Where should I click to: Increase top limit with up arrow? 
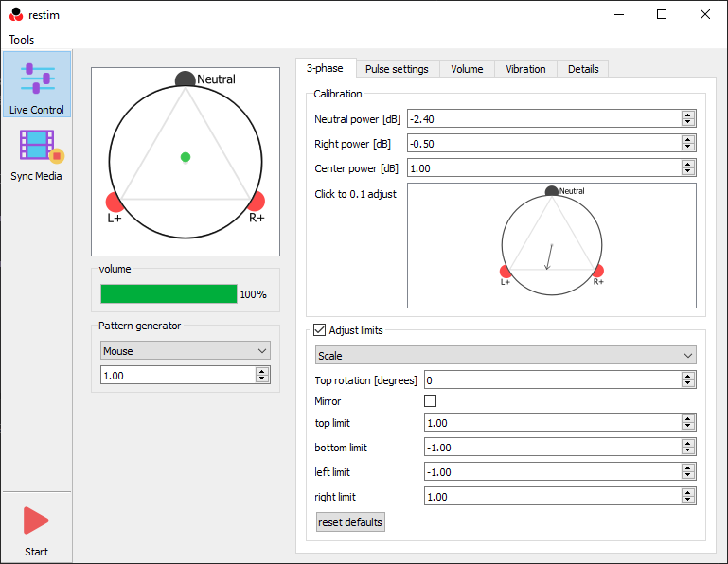click(688, 418)
